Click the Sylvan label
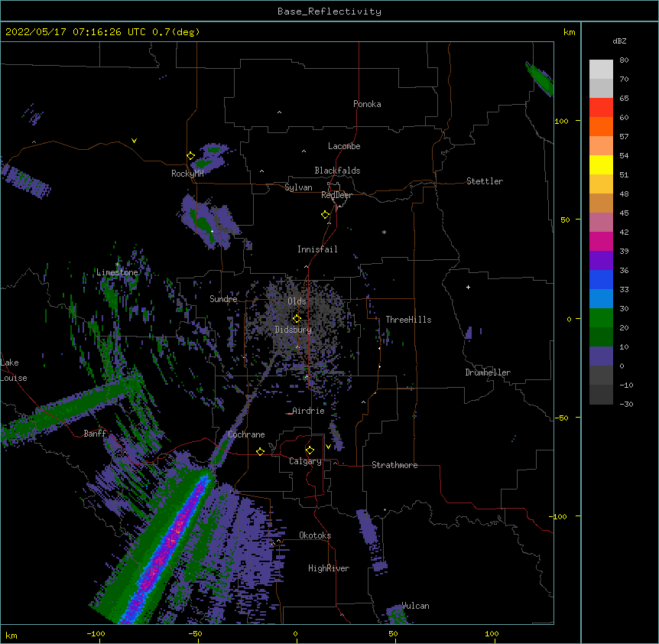The width and height of the screenshot is (659, 644). pyautogui.click(x=298, y=187)
